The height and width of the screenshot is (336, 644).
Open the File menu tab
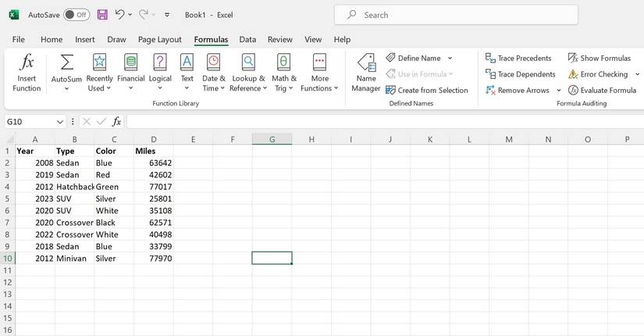click(x=19, y=40)
